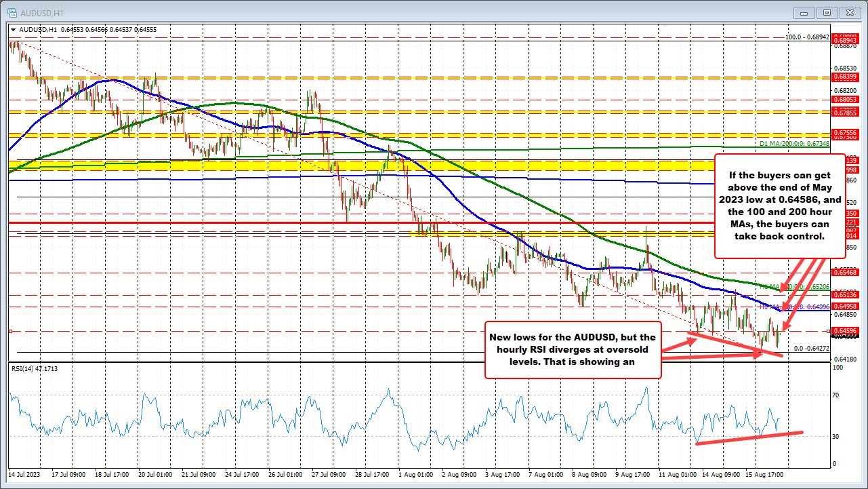Click the red current price tag 0.64596
The image size is (868, 489).
(846, 332)
